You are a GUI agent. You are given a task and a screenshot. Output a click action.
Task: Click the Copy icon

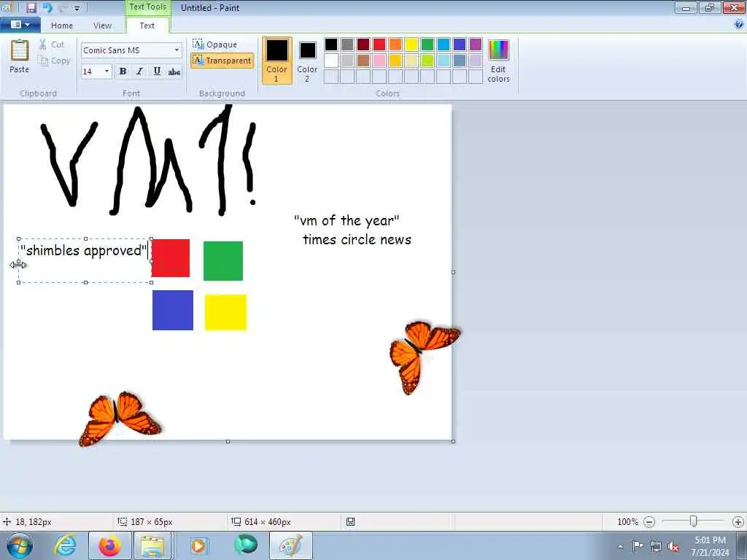[43, 61]
